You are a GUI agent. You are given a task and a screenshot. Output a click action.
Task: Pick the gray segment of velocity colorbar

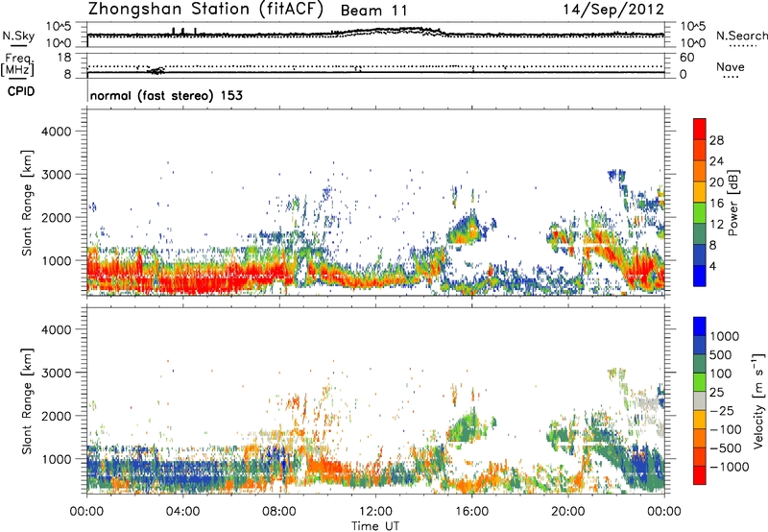pos(700,401)
